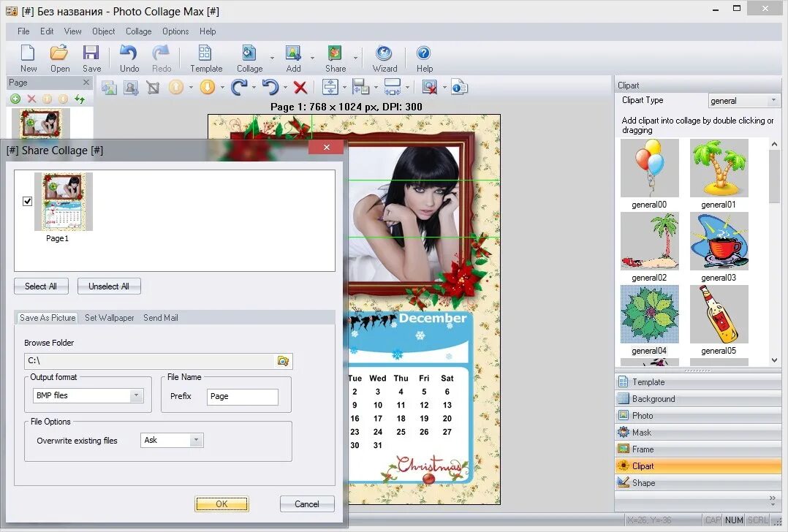Viewport: 788px width, 532px height.
Task: Expand the Add toolbar dropdown arrow
Action: pos(312,58)
